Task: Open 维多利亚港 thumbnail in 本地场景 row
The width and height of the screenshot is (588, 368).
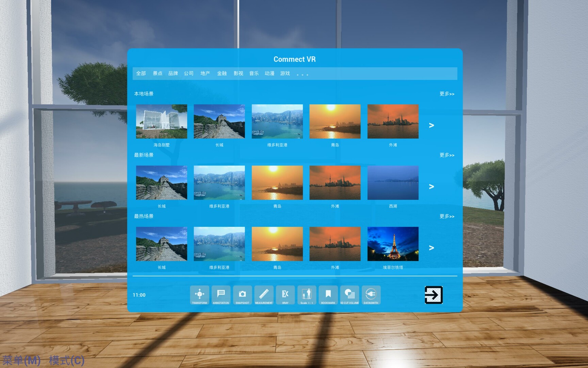Action: pyautogui.click(x=277, y=121)
